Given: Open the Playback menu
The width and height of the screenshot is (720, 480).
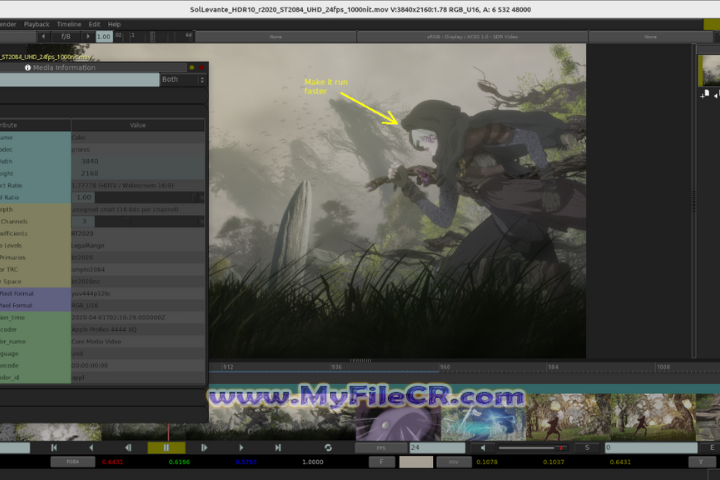Looking at the screenshot, I should (36, 23).
